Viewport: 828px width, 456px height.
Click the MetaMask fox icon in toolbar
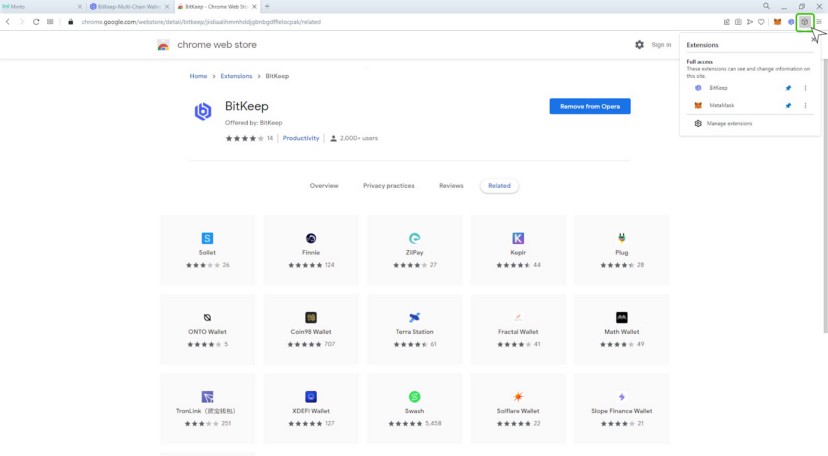coord(777,22)
